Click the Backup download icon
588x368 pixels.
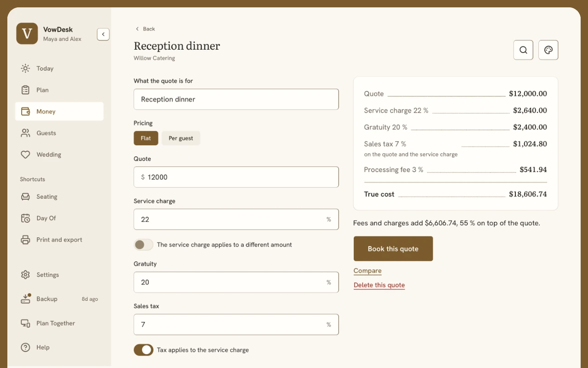coord(26,299)
